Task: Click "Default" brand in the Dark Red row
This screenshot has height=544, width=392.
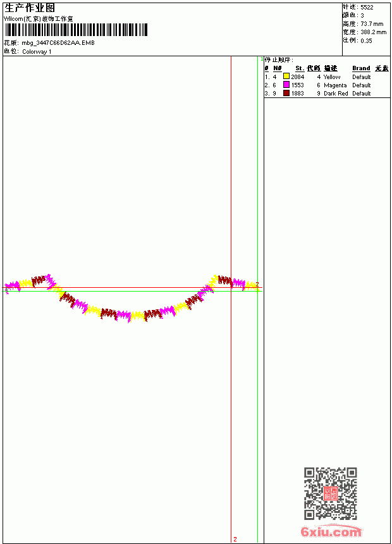Action: pos(362,94)
